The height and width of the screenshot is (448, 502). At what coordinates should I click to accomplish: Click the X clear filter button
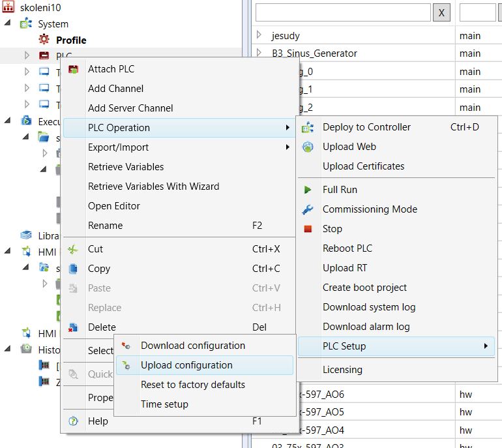click(x=441, y=12)
